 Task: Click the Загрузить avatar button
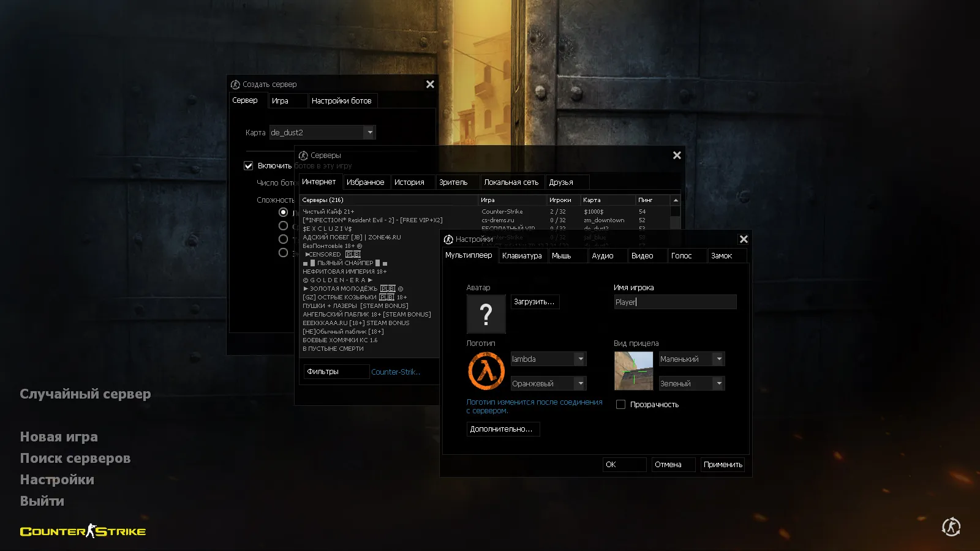534,301
